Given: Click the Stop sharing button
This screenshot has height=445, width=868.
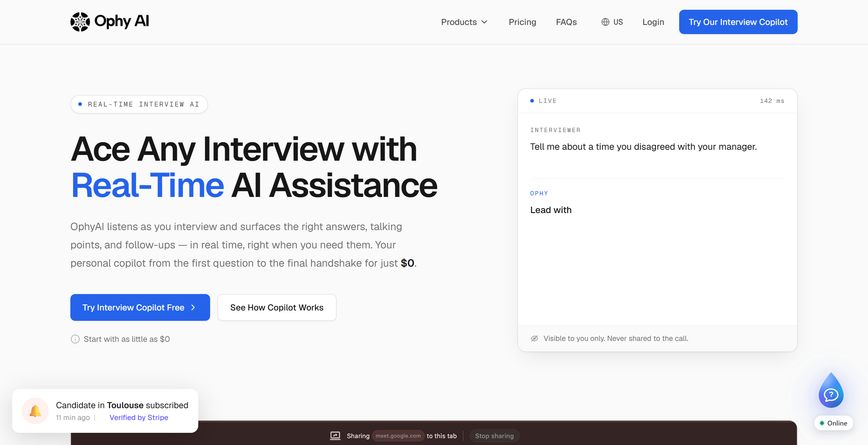Looking at the screenshot, I should [x=494, y=436].
